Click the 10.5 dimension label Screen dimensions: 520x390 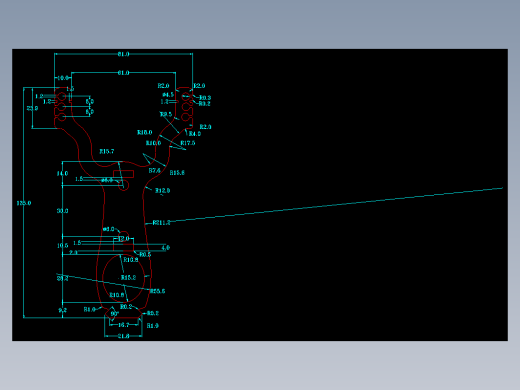(x=62, y=245)
